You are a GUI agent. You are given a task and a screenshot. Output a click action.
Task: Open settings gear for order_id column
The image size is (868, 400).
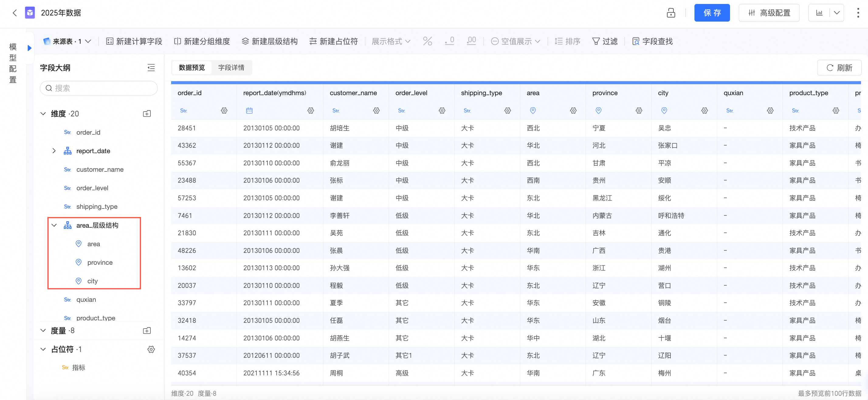[x=224, y=111]
